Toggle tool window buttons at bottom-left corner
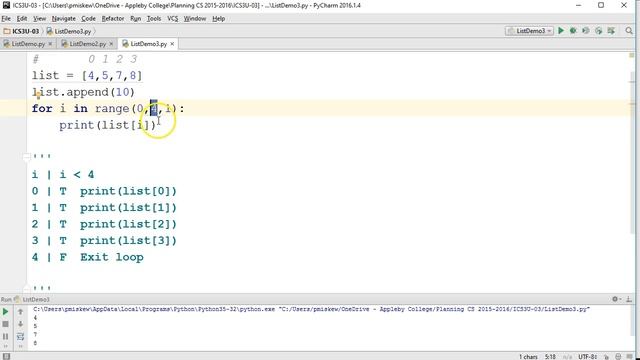 pos(6,356)
